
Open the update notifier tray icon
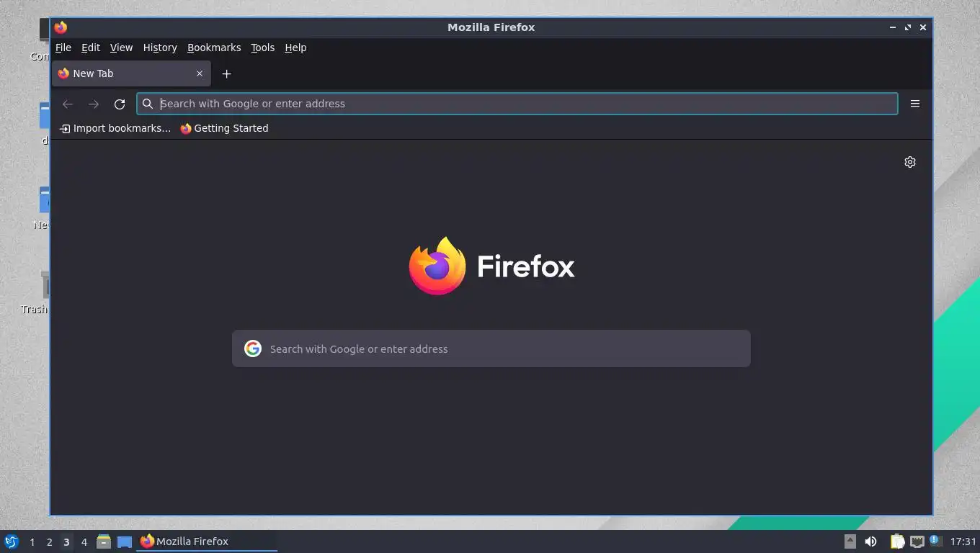(x=935, y=540)
